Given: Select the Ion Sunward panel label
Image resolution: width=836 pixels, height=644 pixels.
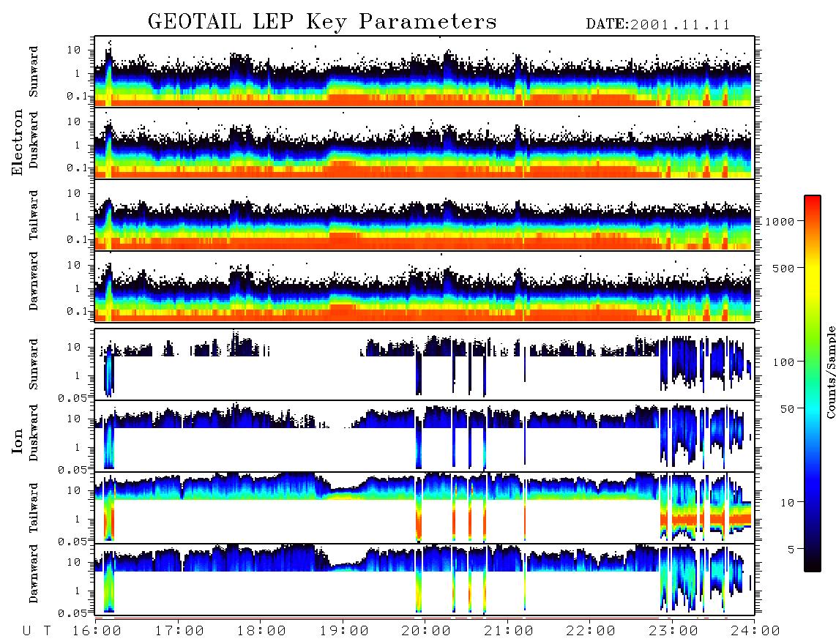Looking at the screenshot, I should click(x=34, y=364).
